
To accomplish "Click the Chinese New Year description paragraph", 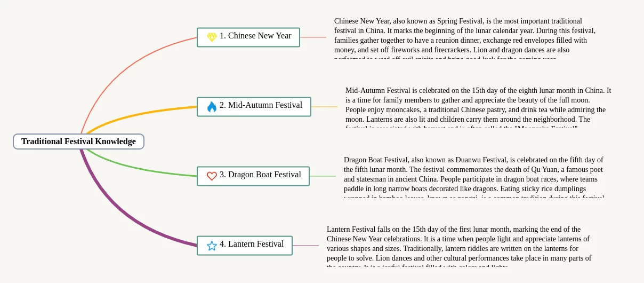I will [x=464, y=36].
